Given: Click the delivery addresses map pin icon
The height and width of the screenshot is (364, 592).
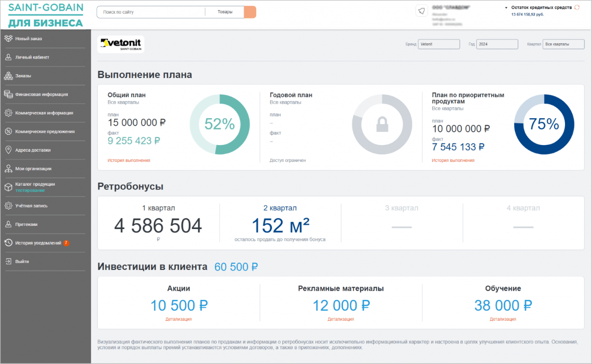Looking at the screenshot, I should pos(8,150).
